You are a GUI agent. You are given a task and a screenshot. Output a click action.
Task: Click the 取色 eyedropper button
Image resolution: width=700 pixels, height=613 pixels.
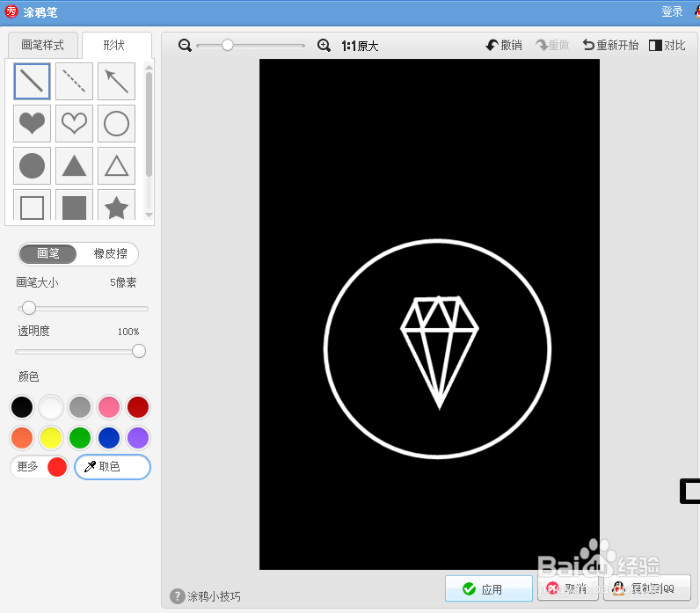(113, 467)
